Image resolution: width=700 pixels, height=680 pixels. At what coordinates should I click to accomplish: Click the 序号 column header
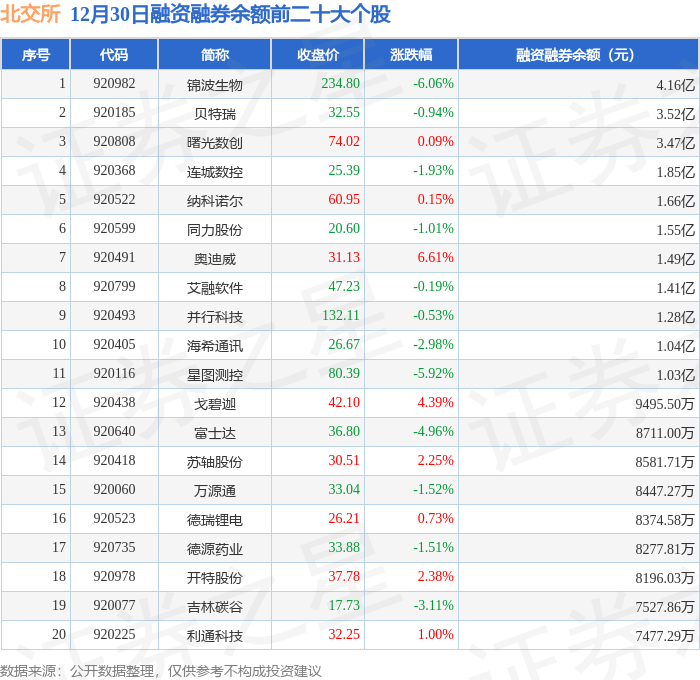coord(36,55)
